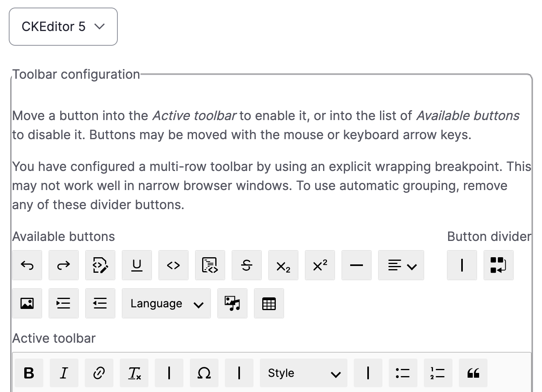Click the Special Characters icon in Active toolbar
This screenshot has height=392, width=542.
click(x=204, y=373)
